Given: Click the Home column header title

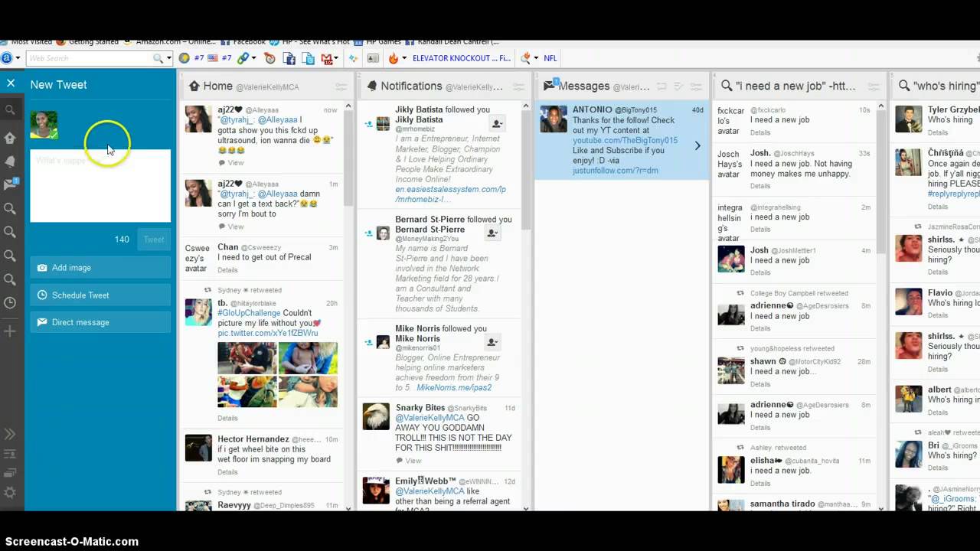Looking at the screenshot, I should coord(217,86).
